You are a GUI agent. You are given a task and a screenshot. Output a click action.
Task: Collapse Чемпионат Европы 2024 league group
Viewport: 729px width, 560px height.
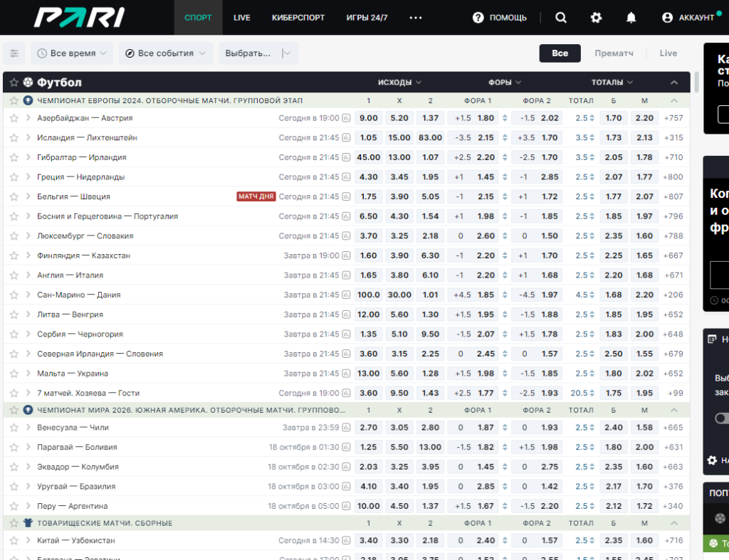674,100
